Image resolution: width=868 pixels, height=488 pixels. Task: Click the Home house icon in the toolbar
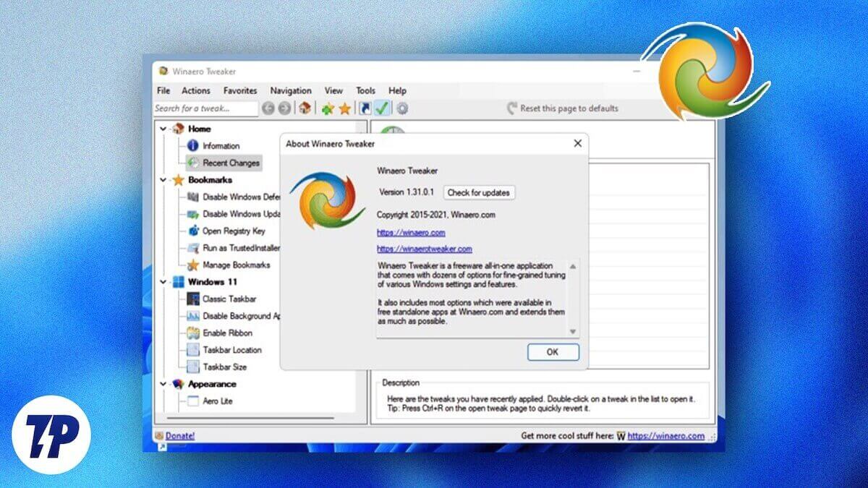tap(305, 108)
